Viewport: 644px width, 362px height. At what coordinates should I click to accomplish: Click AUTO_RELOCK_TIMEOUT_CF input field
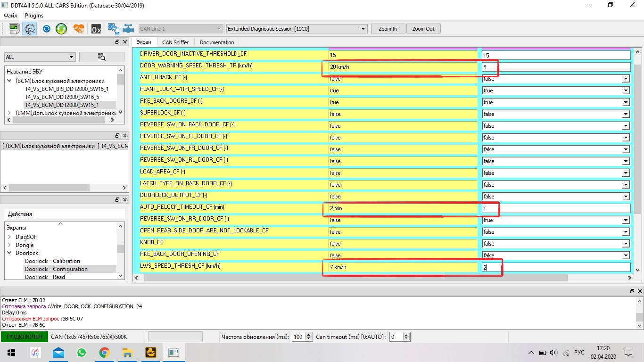(x=556, y=208)
